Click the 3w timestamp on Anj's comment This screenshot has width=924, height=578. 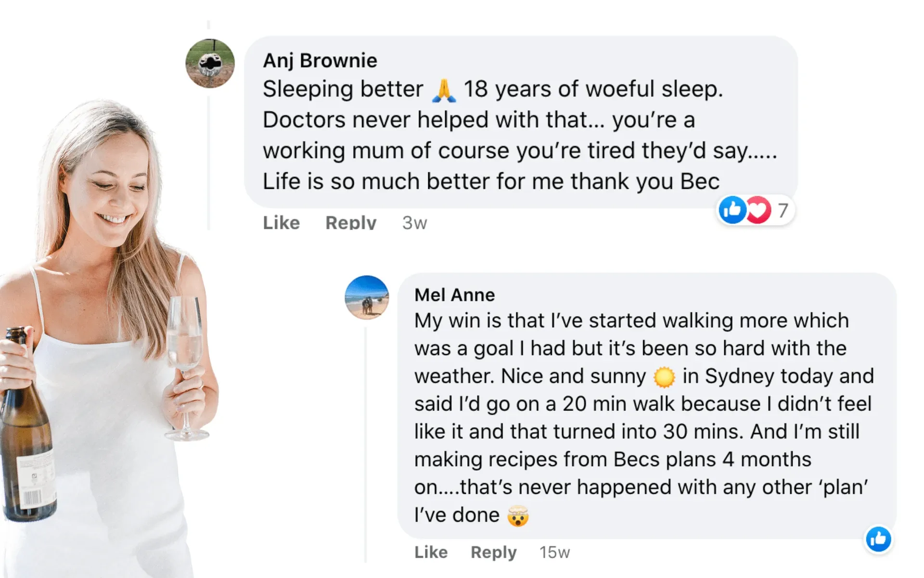(413, 222)
